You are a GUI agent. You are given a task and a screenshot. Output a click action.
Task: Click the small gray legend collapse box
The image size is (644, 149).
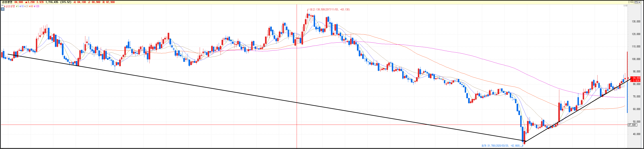pyautogui.click(x=2, y=5)
